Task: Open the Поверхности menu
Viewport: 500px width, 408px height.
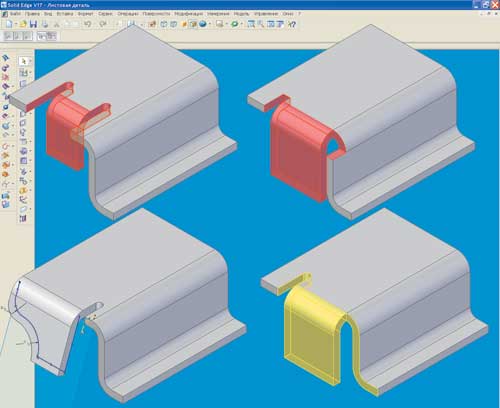Action: [156, 14]
